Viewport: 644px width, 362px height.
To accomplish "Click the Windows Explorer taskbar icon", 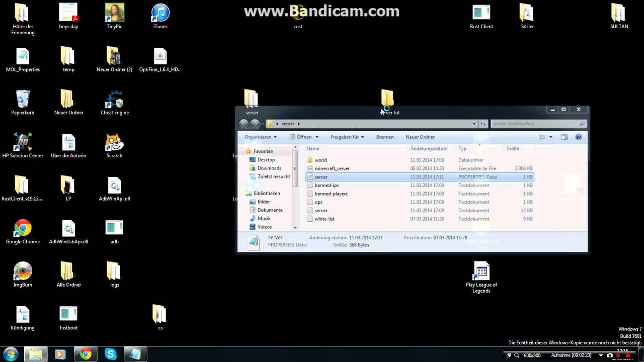I will pyautogui.click(x=36, y=354).
